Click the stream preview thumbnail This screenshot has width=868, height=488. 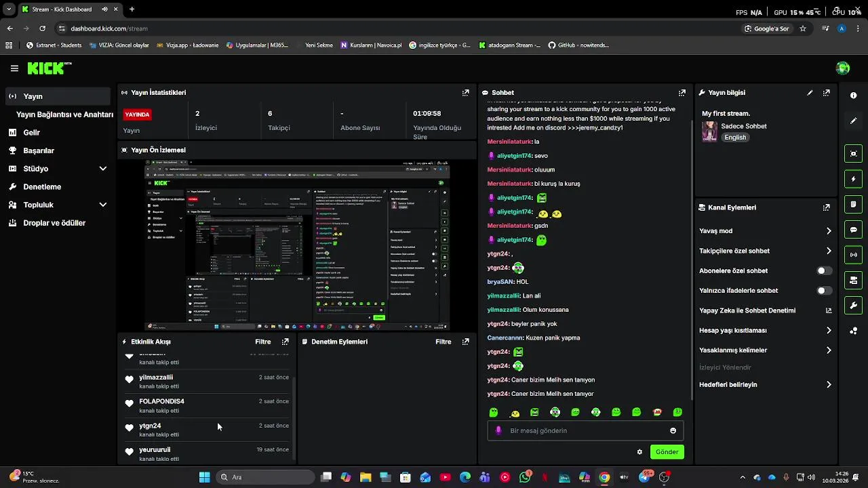click(297, 245)
